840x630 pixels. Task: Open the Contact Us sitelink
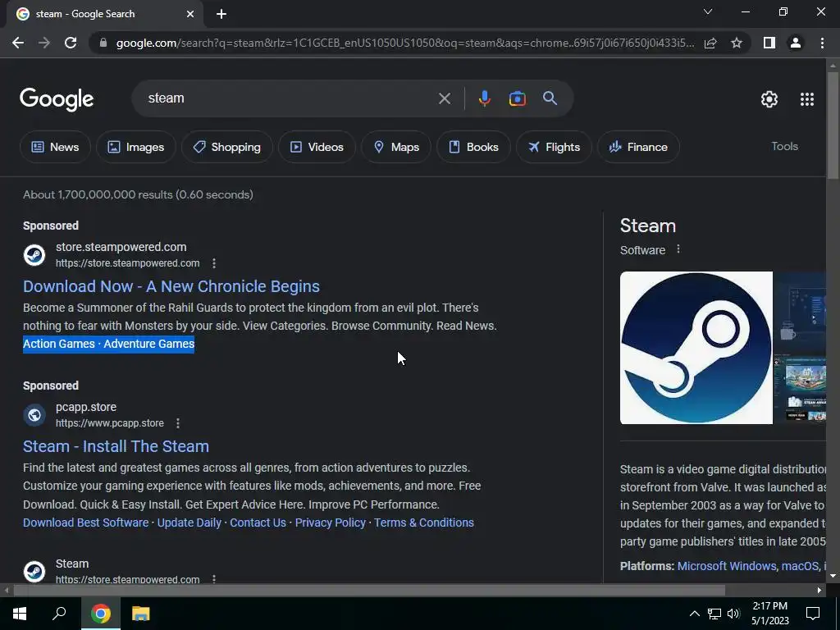pos(258,523)
